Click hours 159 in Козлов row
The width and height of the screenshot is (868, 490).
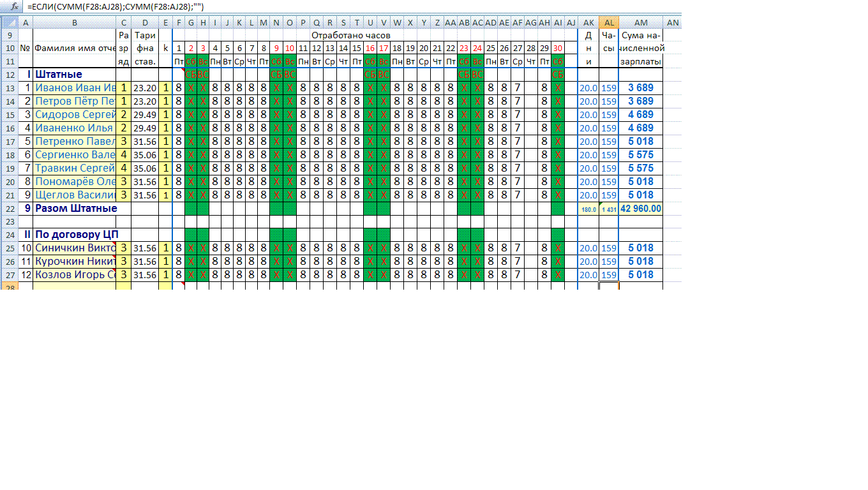pos(609,275)
